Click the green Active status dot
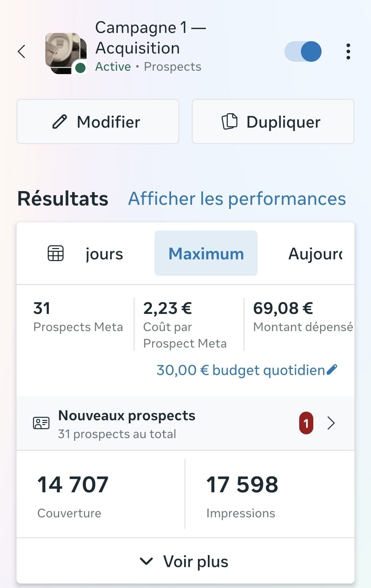Viewport: 371px width, 588px height. (80, 68)
